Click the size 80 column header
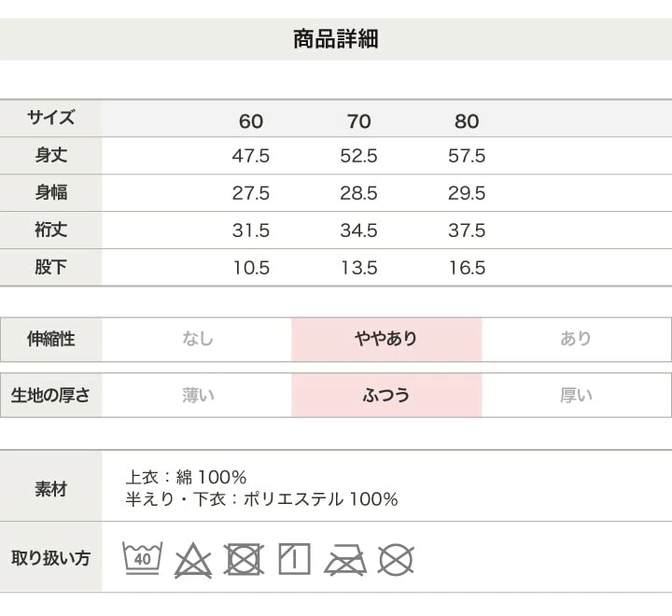Image resolution: width=672 pixels, height=616 pixels. click(467, 121)
